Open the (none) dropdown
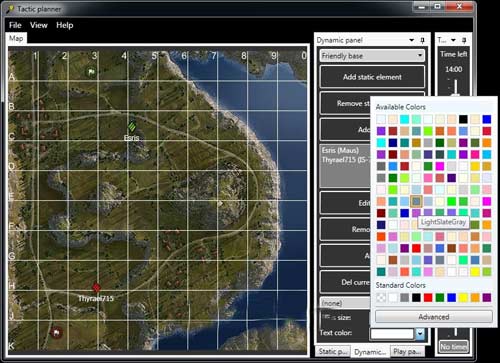Image resolution: width=500 pixels, height=363 pixels. coord(345,303)
